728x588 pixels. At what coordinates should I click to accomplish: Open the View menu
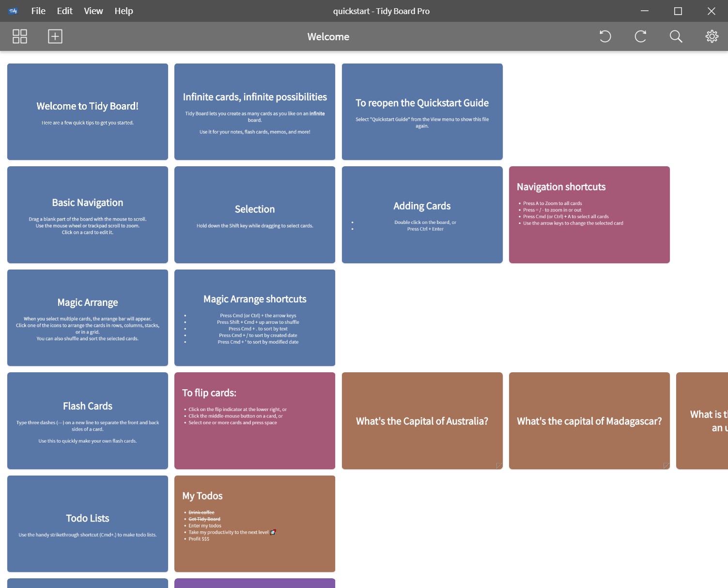point(93,11)
